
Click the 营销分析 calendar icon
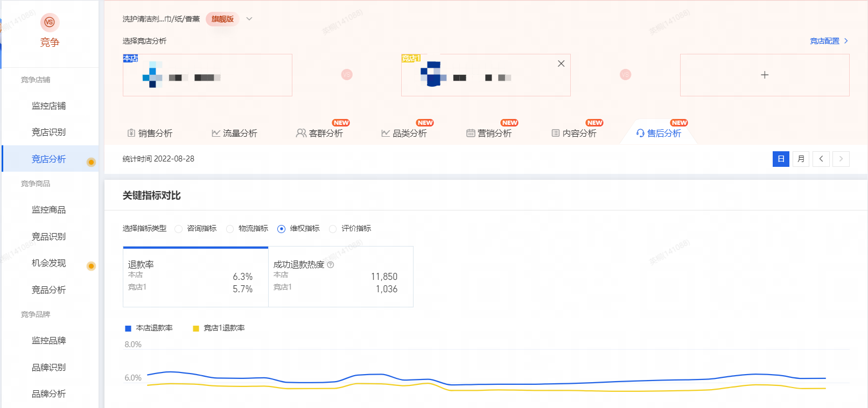[471, 133]
